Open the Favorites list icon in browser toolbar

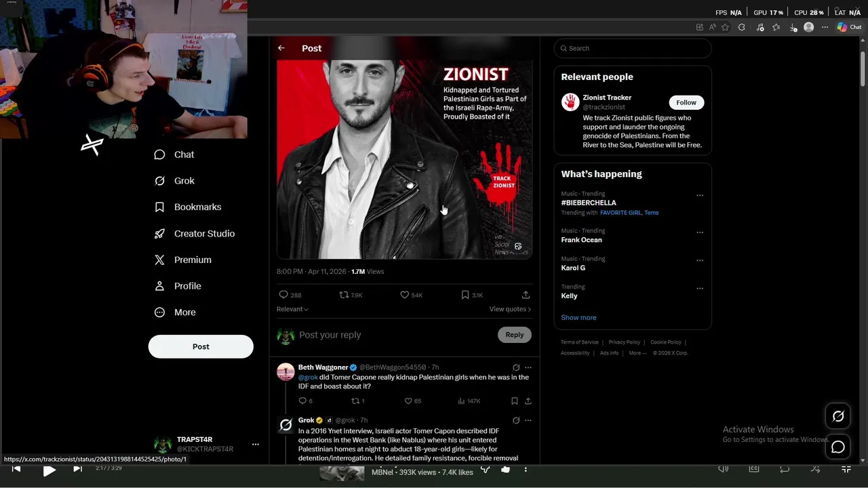click(x=776, y=27)
